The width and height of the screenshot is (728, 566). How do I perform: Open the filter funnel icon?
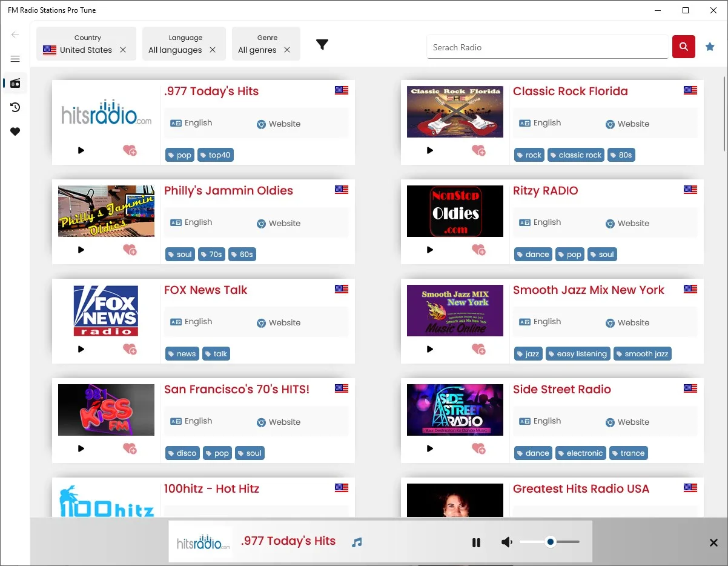[x=322, y=44]
